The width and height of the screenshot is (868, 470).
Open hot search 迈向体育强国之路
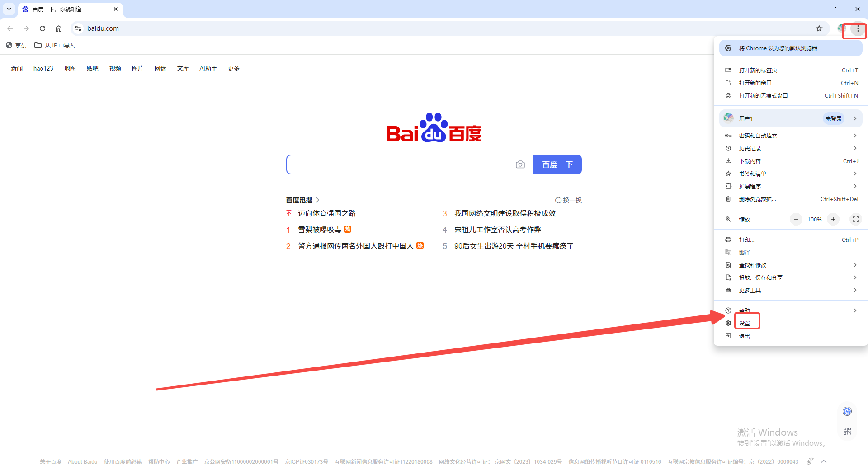[327, 213]
